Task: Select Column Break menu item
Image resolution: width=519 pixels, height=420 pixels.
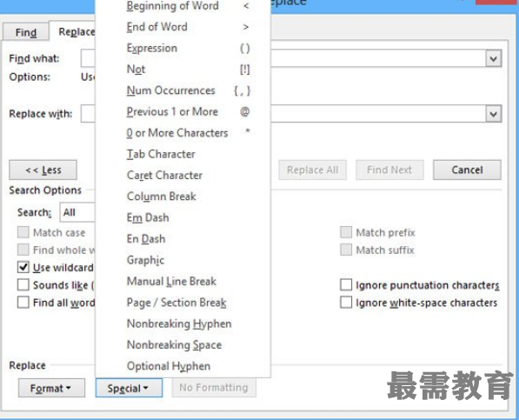Action: (183, 197)
